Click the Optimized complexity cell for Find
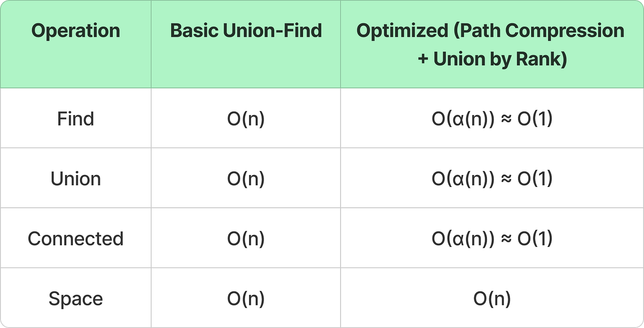The image size is (644, 328). [x=492, y=119]
